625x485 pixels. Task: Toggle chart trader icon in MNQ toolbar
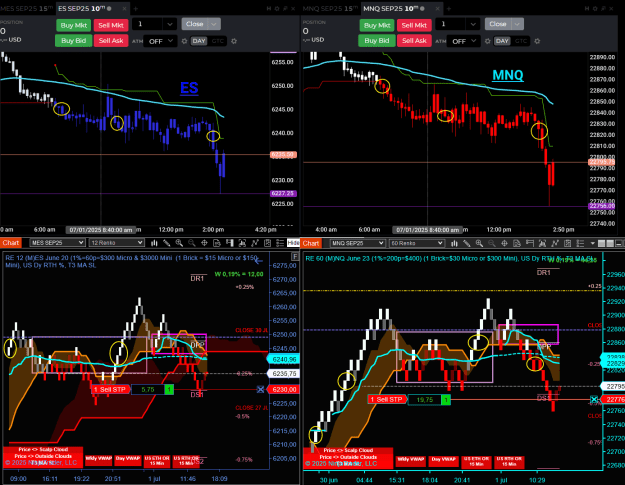[530, 243]
